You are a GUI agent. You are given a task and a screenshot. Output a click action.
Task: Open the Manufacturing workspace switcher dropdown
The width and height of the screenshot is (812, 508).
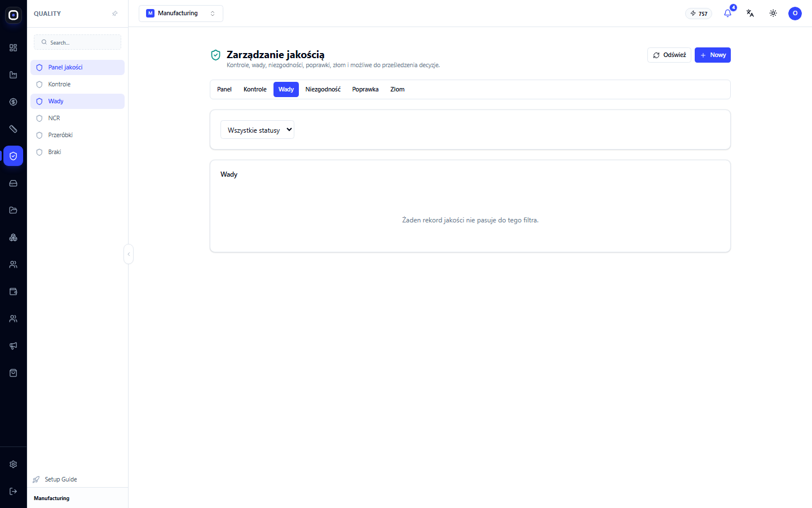click(181, 14)
